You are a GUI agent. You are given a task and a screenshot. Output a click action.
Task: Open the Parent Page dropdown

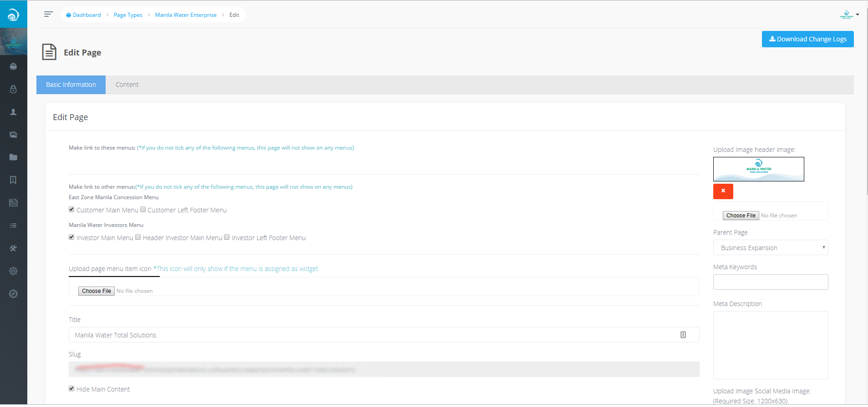(x=771, y=247)
